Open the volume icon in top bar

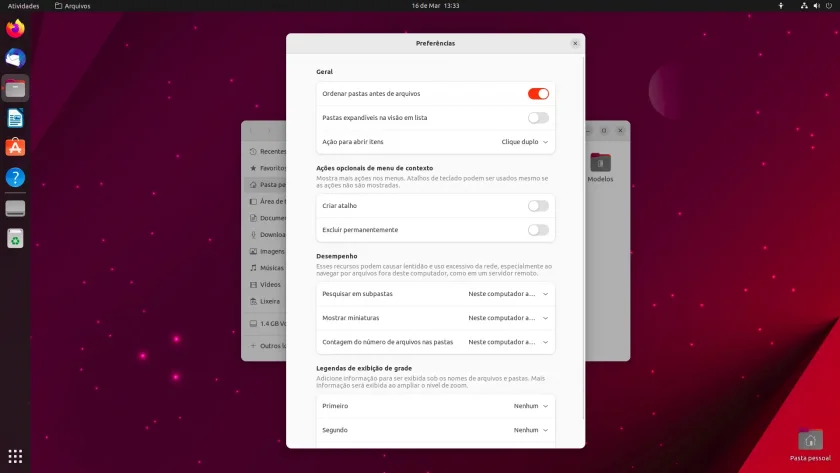pyautogui.click(x=816, y=5)
